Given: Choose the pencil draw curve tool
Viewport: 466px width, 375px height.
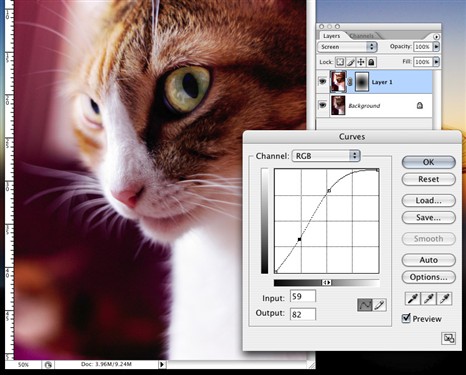Looking at the screenshot, I should (x=379, y=305).
